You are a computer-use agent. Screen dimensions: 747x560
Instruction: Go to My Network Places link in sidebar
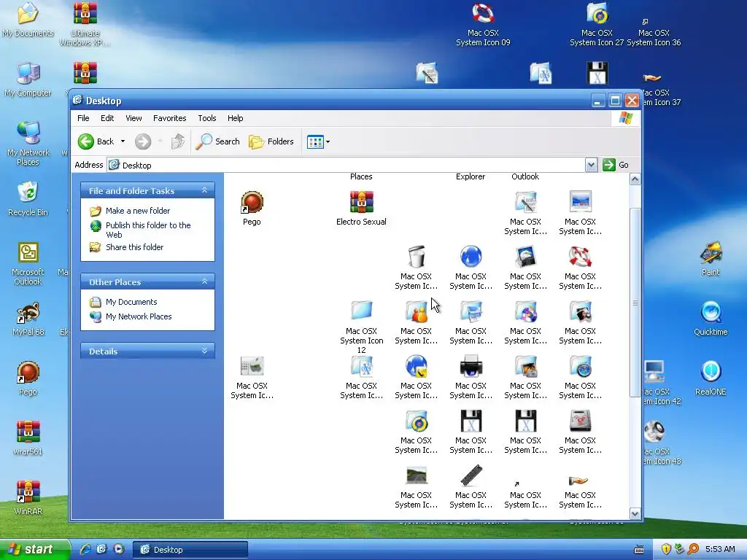coord(139,316)
